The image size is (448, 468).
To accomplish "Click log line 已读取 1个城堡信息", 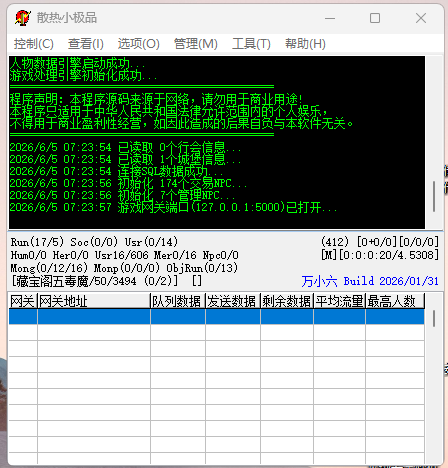I will 125,159.
